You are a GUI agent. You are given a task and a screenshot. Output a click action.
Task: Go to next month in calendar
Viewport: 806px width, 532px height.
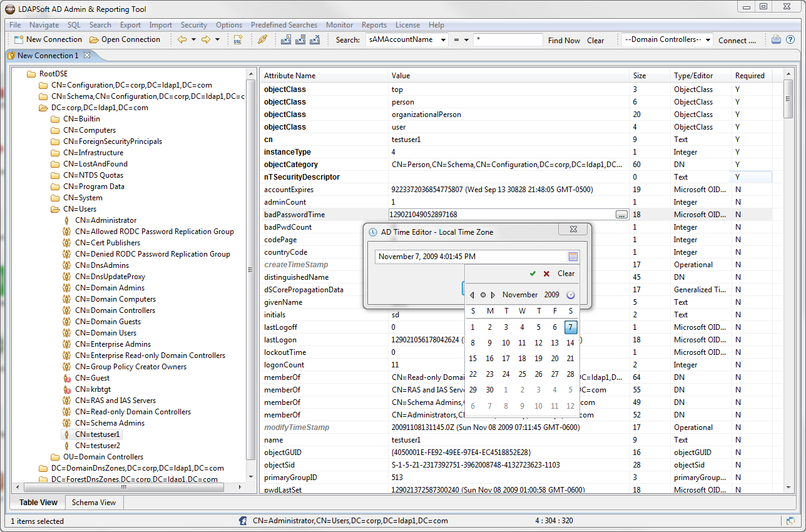(493, 295)
